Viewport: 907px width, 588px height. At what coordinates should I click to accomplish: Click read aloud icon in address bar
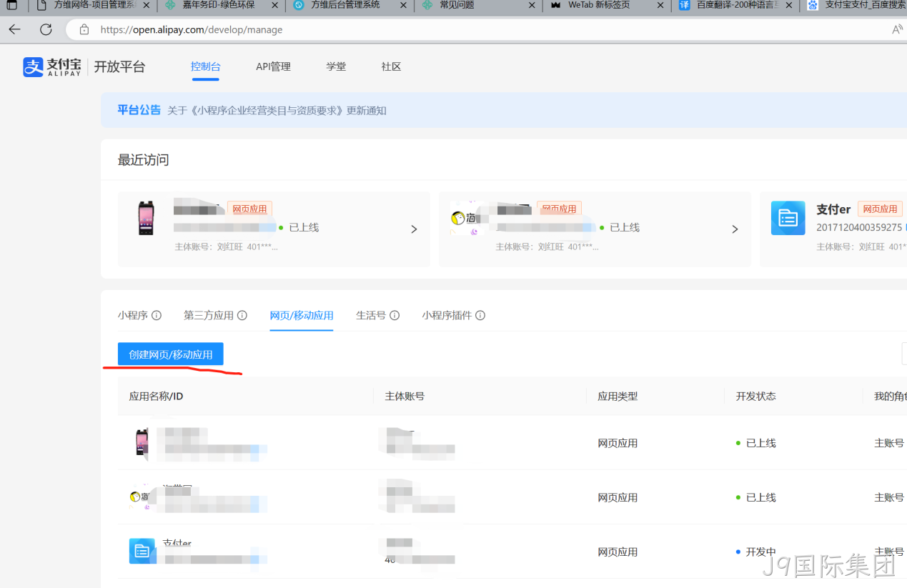click(897, 29)
